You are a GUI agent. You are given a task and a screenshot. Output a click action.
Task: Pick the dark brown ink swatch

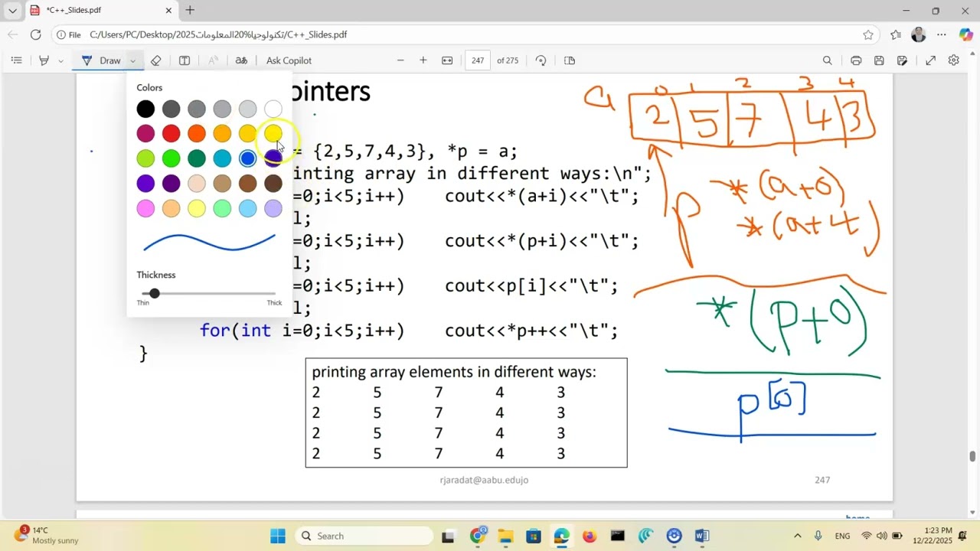(273, 184)
